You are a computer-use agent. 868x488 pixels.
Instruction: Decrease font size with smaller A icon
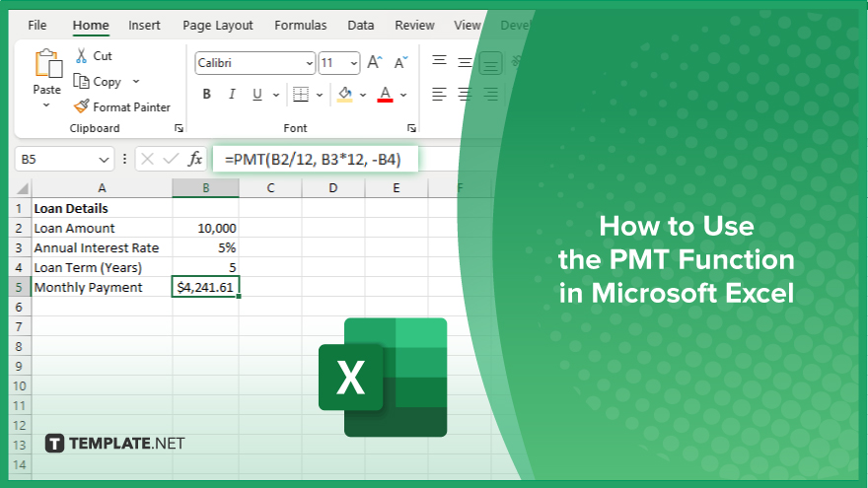point(400,63)
